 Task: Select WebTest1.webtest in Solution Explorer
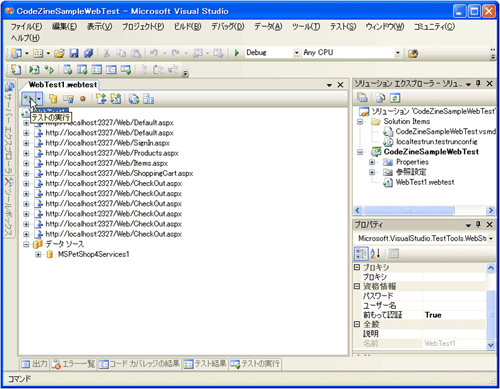(425, 182)
